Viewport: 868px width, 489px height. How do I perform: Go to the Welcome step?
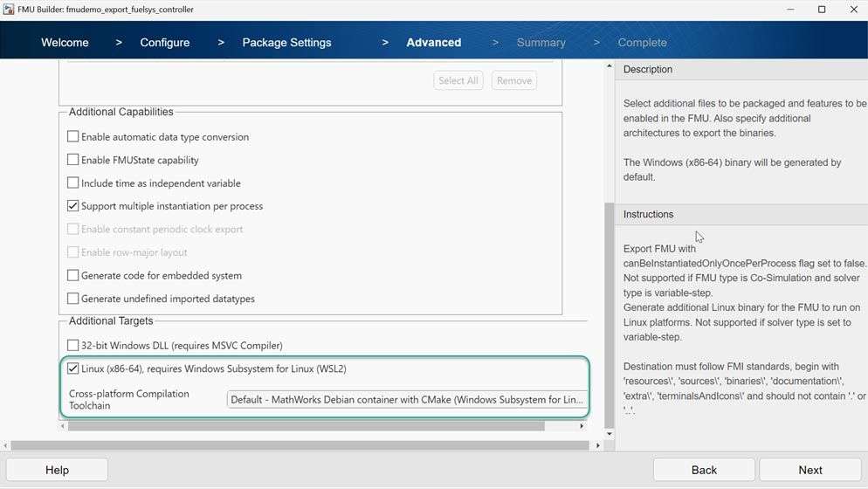point(65,43)
